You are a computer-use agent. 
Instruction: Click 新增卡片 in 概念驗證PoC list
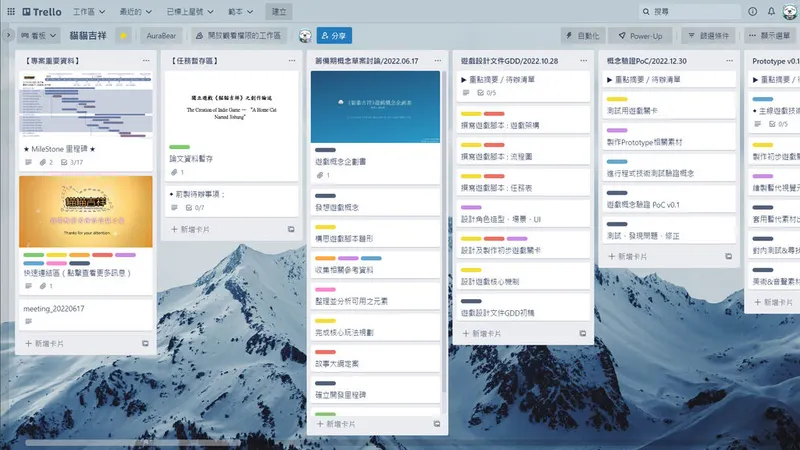[x=628, y=257]
